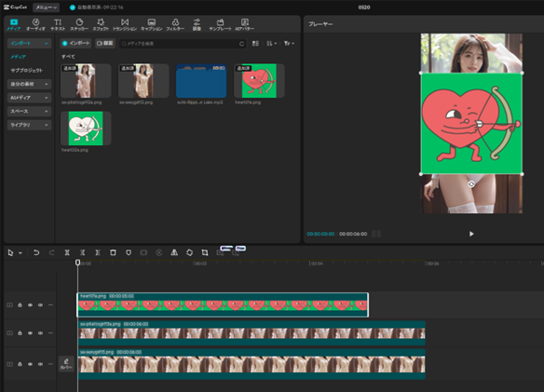Image resolution: width=544 pixels, height=392 pixels.
Task: Open the テキスト (Text) tab
Action: [58, 24]
